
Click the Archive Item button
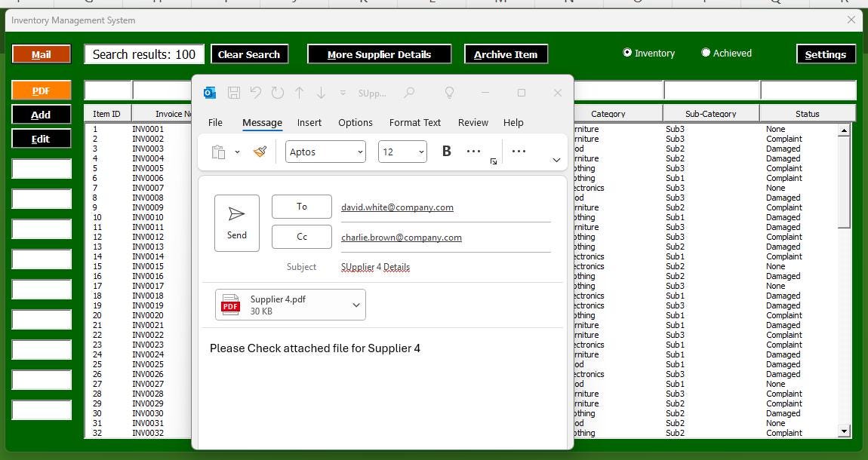click(506, 54)
